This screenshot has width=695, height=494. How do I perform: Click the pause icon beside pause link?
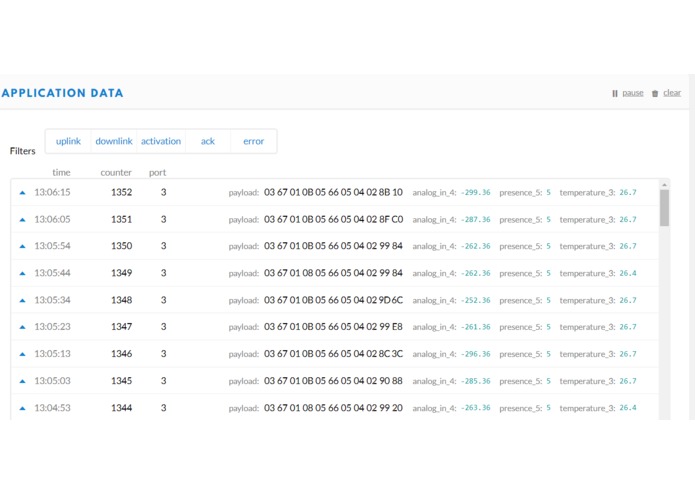tap(615, 93)
